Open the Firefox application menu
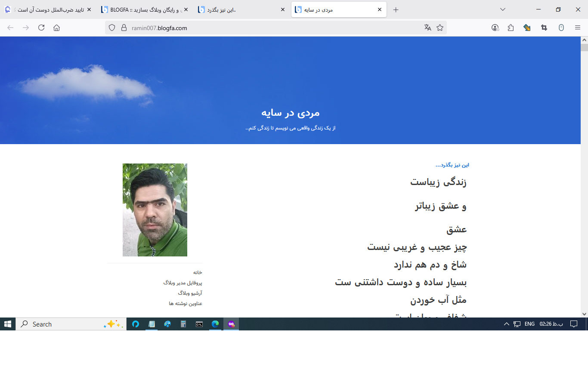Viewport: 588px width, 370px height. [578, 28]
